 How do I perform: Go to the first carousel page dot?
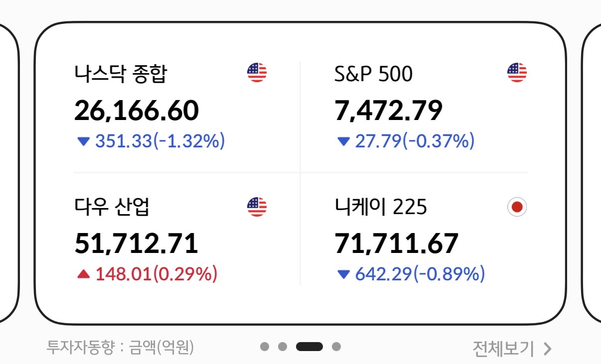(x=265, y=347)
